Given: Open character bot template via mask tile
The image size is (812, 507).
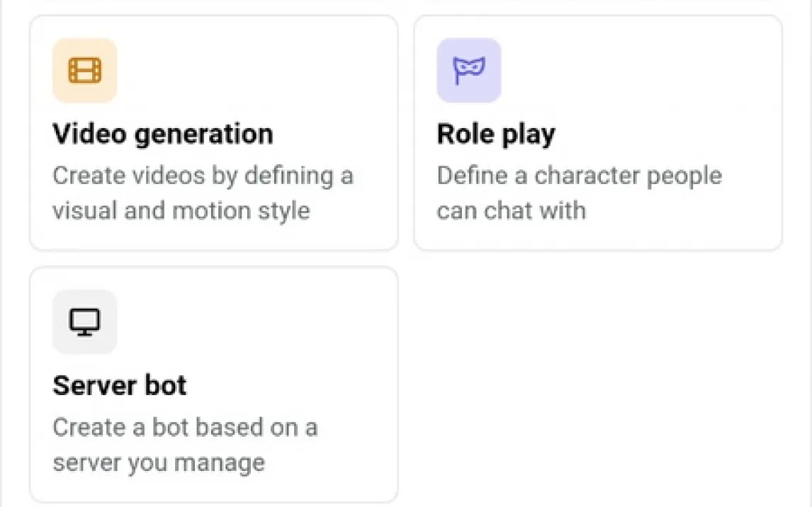Looking at the screenshot, I should [469, 70].
